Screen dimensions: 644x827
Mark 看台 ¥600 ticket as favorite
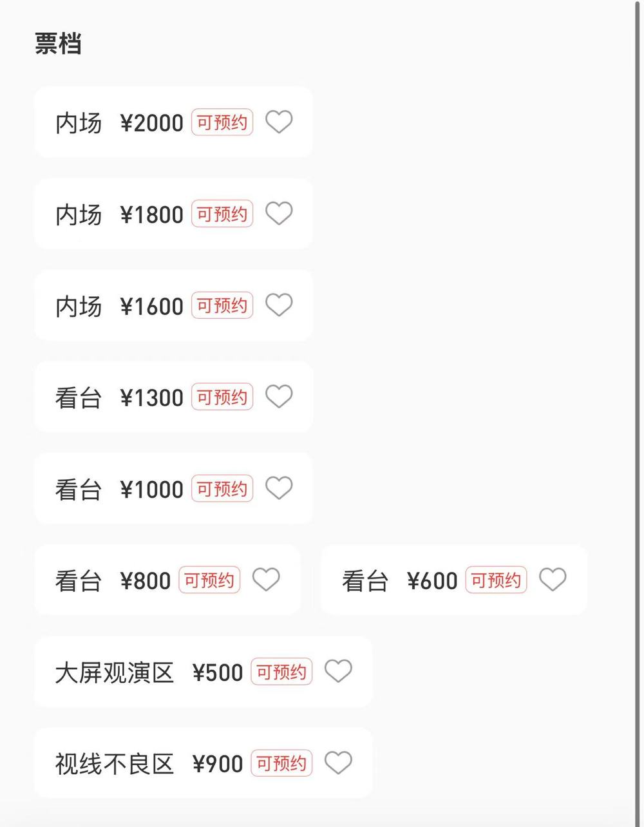click(x=553, y=580)
